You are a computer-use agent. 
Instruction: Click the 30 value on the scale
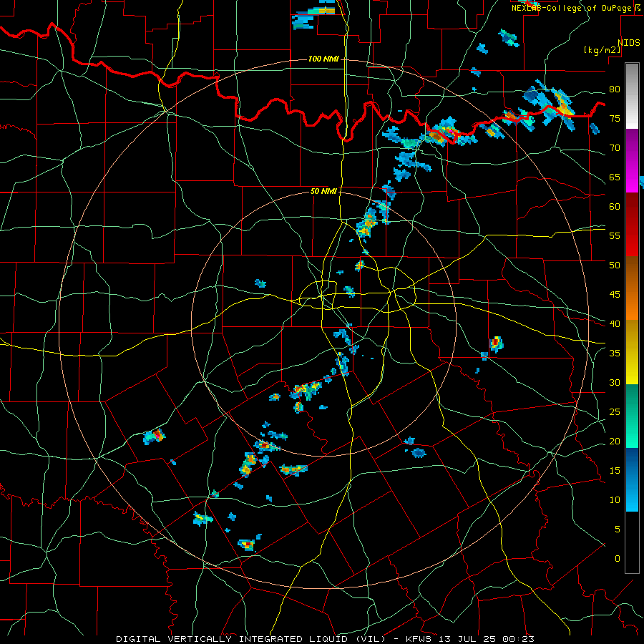pos(615,382)
